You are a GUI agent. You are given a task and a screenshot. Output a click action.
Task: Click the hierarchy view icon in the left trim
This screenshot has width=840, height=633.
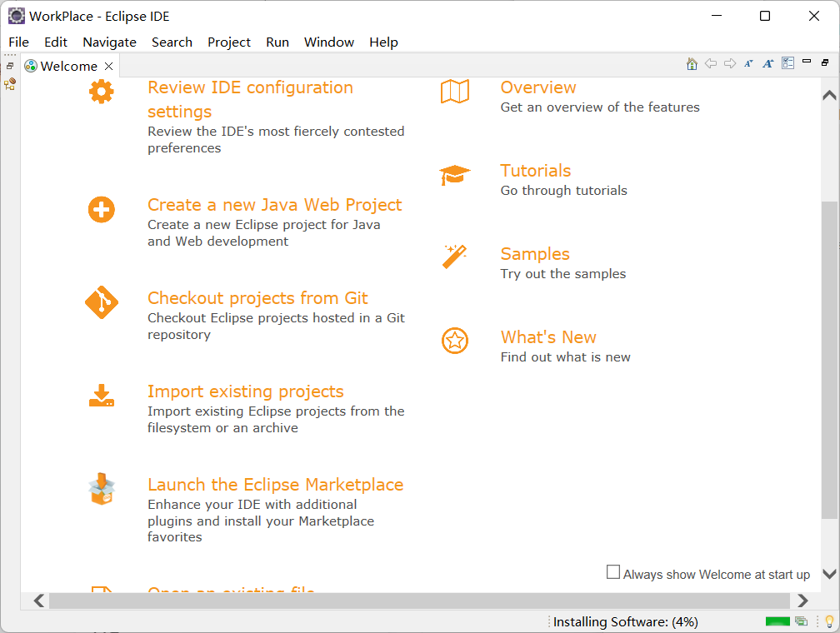pyautogui.click(x=10, y=84)
